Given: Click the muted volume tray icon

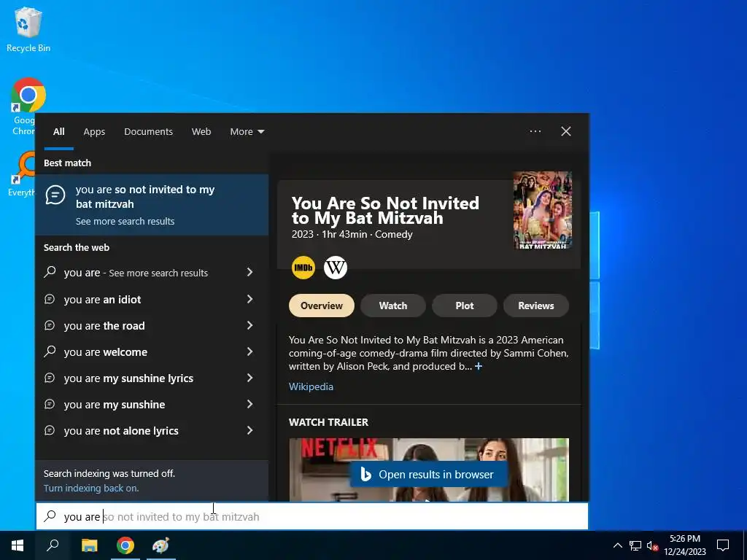Looking at the screenshot, I should click(x=652, y=545).
